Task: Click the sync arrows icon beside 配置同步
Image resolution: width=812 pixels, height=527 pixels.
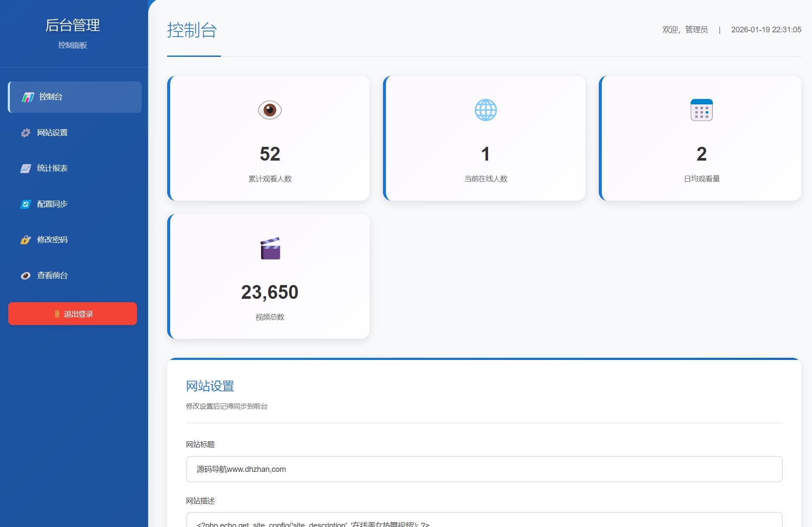Action: pyautogui.click(x=26, y=205)
